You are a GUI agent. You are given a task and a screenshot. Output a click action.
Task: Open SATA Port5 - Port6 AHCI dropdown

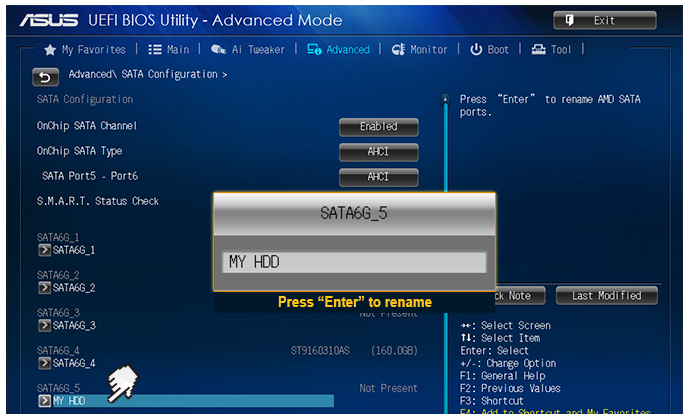378,177
